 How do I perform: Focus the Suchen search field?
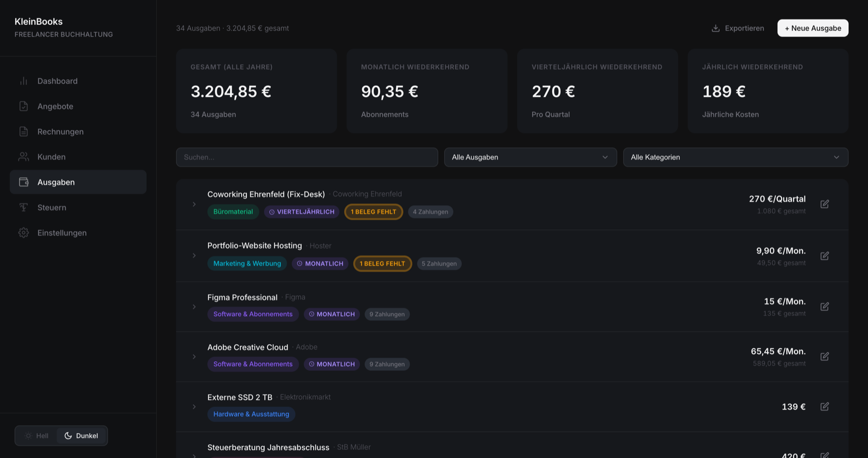[x=307, y=157]
